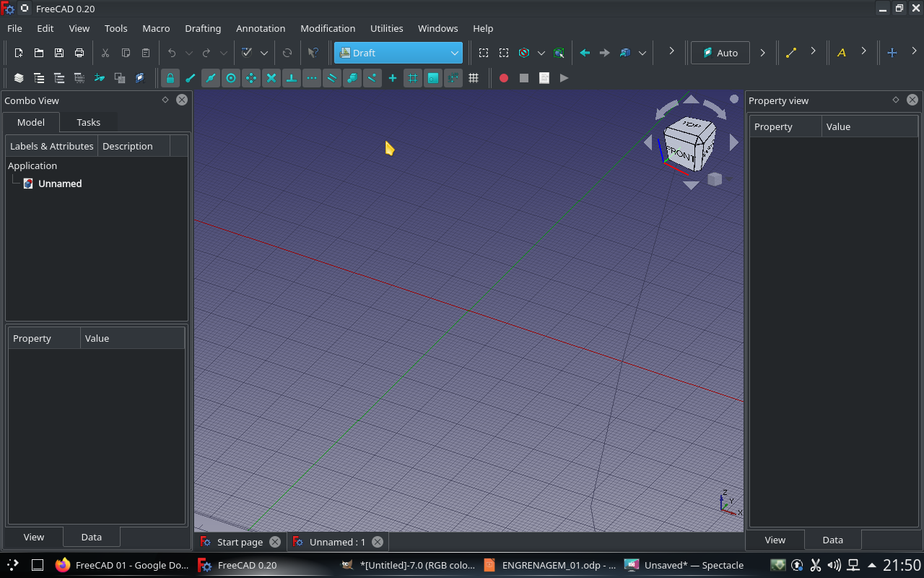The image size is (924, 578).
Task: Open the Draft Text annotation tool
Action: (842, 52)
